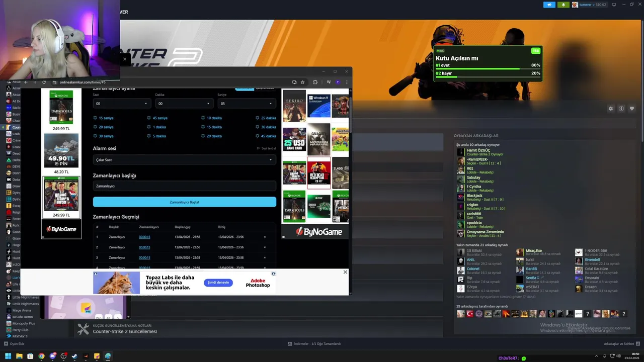The height and width of the screenshot is (362, 644).
Task: Click Sesi test et sound test
Action: 267,148
